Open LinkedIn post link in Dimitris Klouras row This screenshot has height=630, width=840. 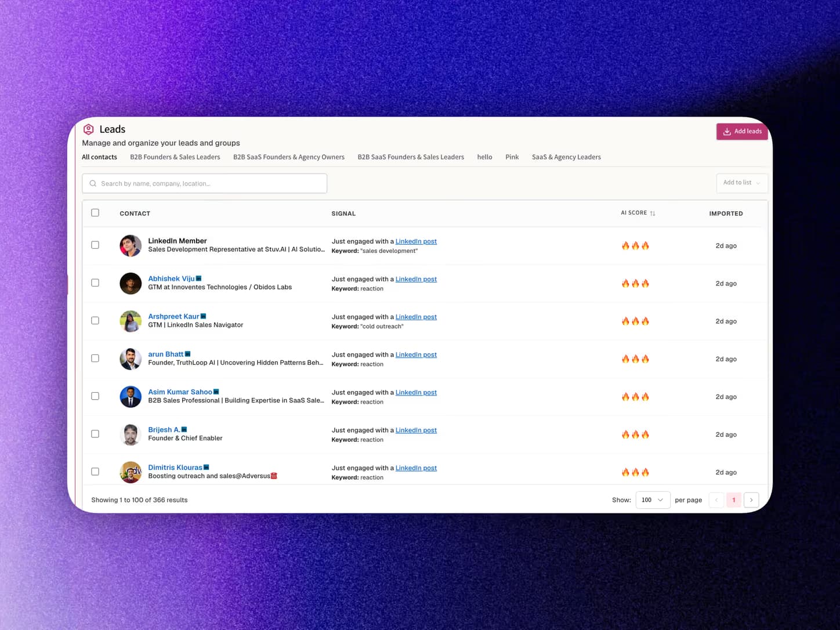(416, 468)
